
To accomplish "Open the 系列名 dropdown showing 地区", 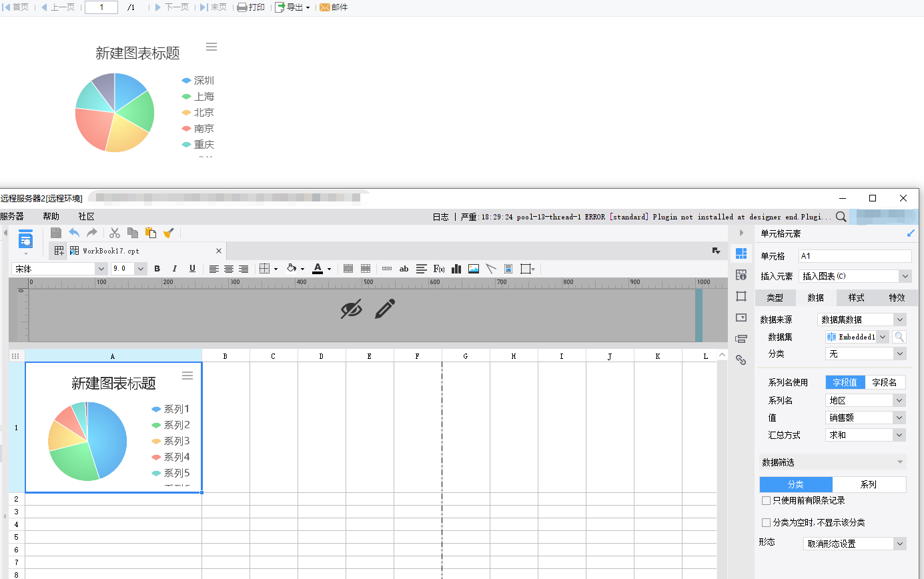I will [866, 401].
